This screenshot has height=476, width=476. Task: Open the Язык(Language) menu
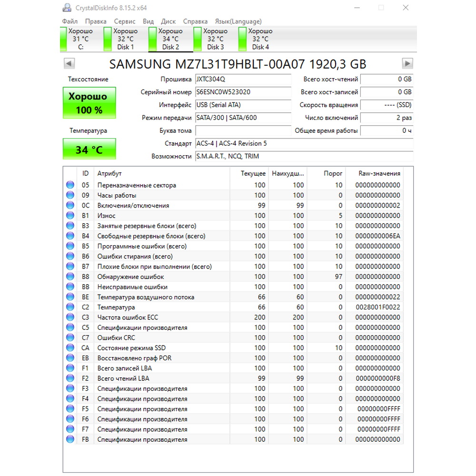pos(238,21)
